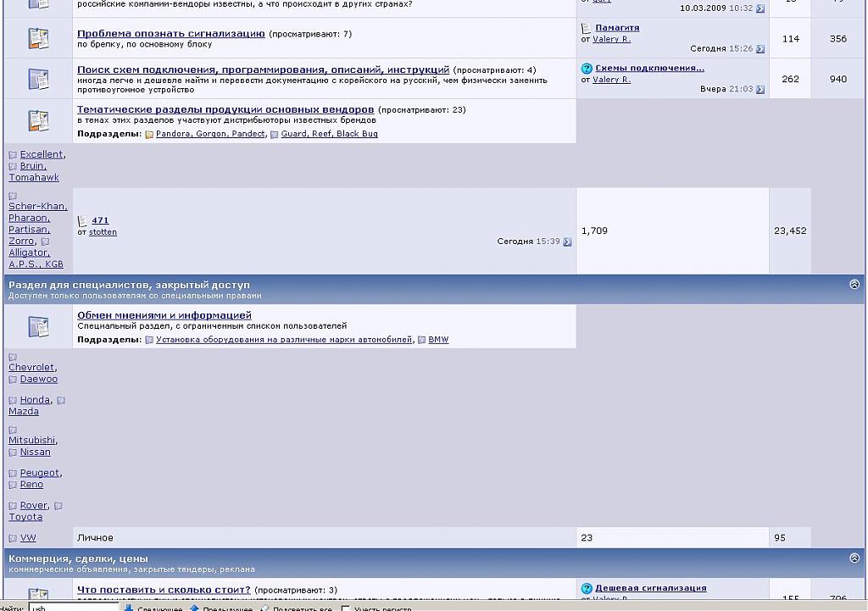
Task: Open the BMW subforum link
Action: [x=438, y=340]
